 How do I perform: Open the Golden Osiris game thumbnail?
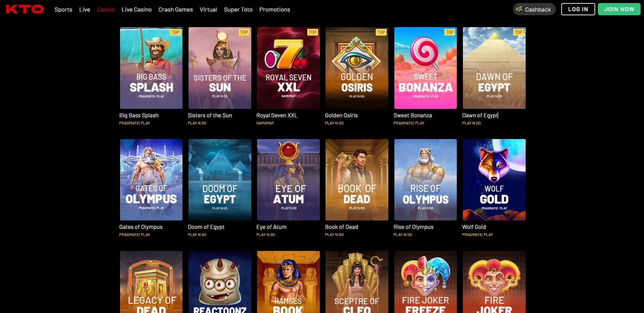point(357,68)
